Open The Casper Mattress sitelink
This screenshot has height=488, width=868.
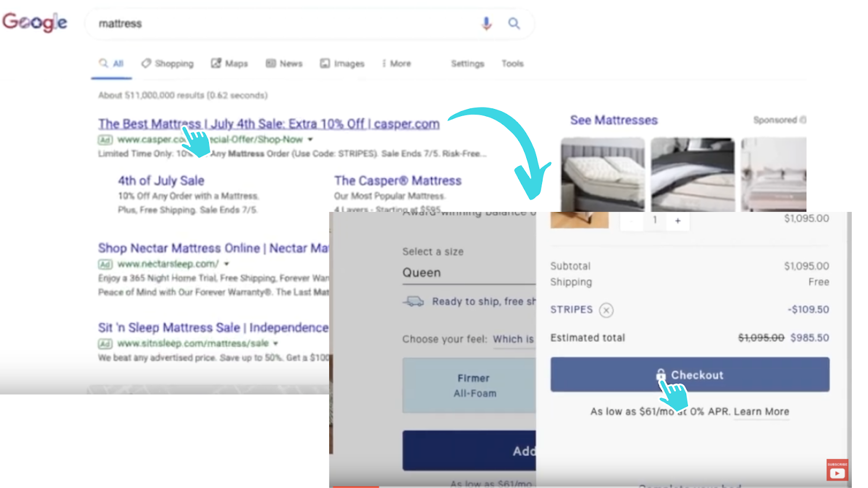click(x=398, y=181)
